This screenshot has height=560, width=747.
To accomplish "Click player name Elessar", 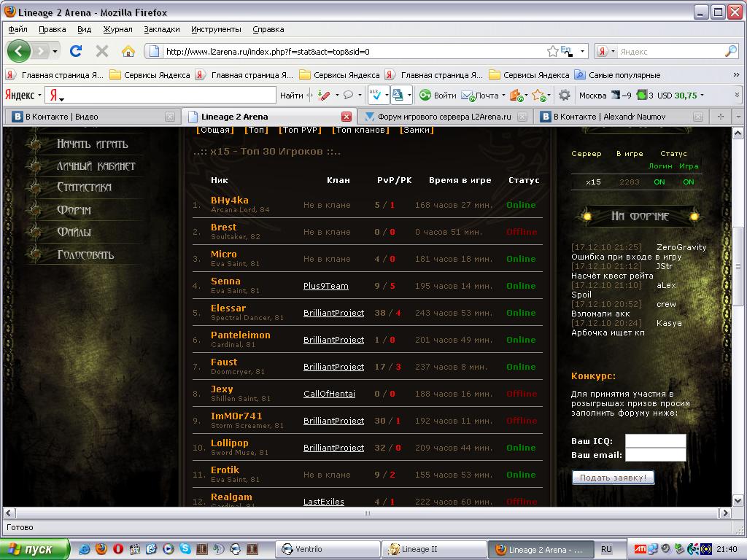I will click(228, 308).
